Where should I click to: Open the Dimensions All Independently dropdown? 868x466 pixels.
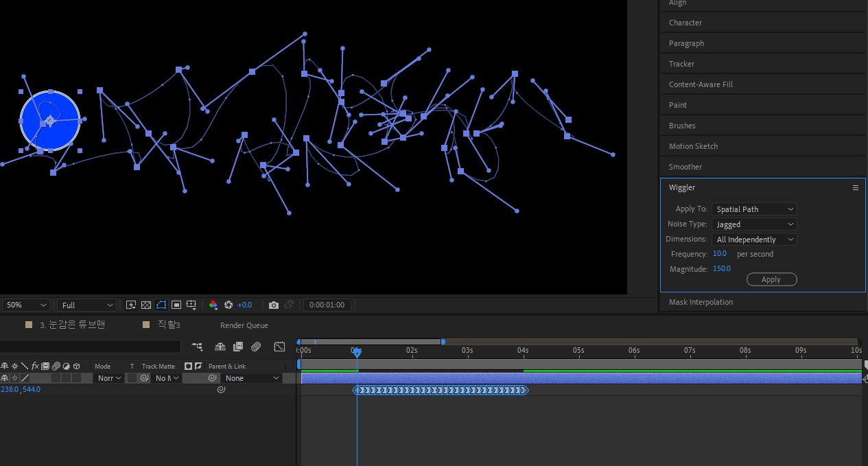pyautogui.click(x=754, y=240)
